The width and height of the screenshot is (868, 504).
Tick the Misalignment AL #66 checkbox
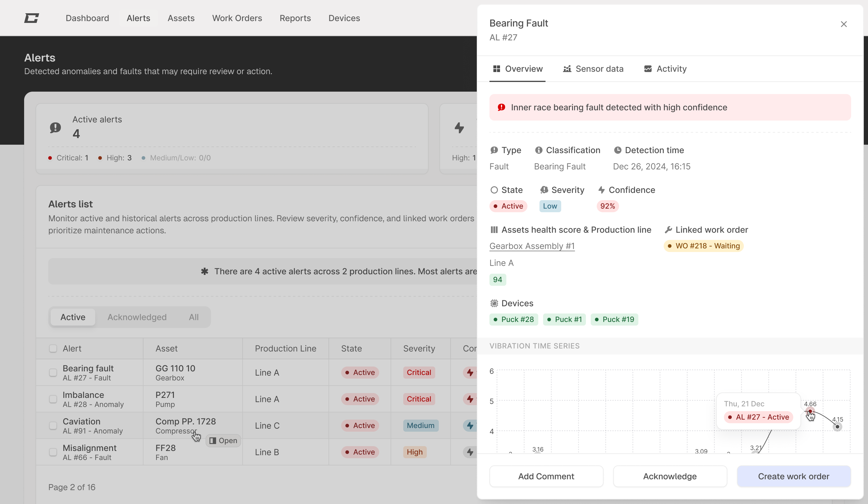pos(53,452)
